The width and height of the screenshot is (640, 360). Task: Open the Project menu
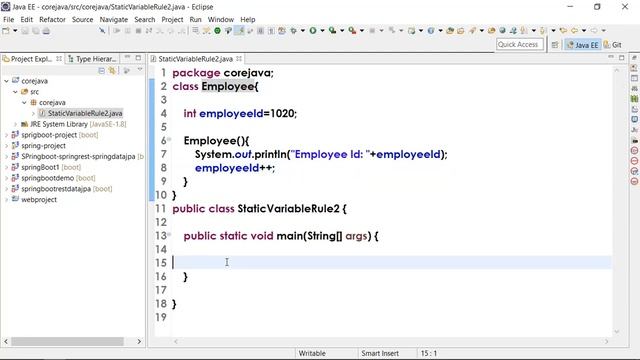pyautogui.click(x=172, y=20)
